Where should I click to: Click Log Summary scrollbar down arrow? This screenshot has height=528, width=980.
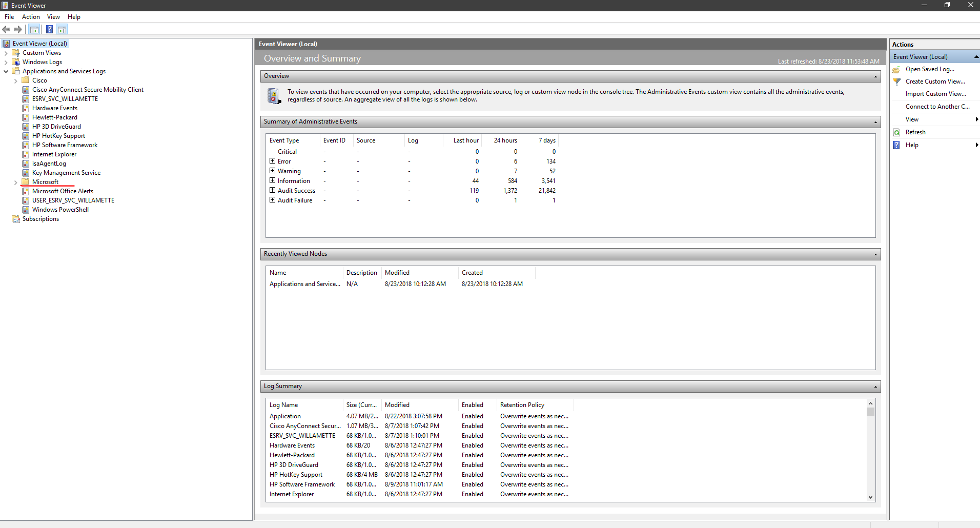point(870,497)
